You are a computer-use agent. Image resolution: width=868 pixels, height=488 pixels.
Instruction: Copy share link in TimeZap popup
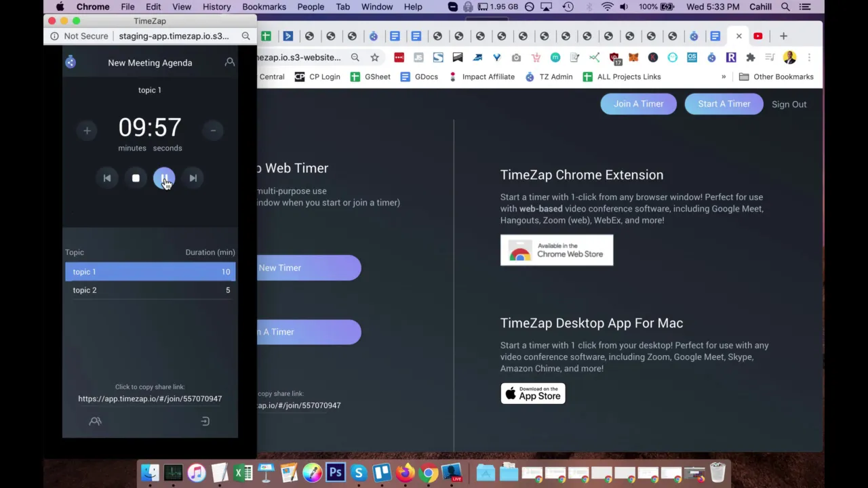point(150,399)
